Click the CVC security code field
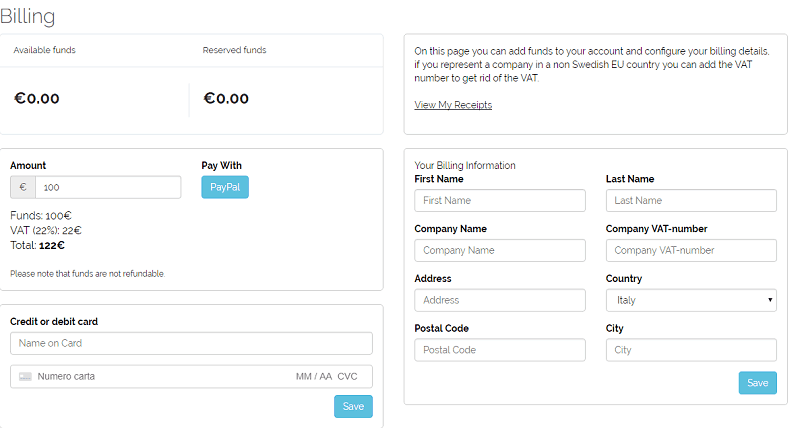Image resolution: width=800 pixels, height=428 pixels. coord(347,377)
